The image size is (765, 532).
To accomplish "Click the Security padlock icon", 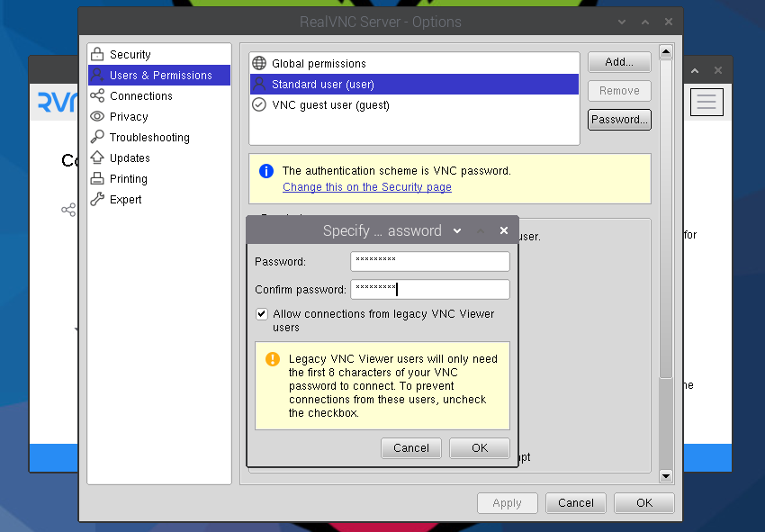I will point(97,54).
